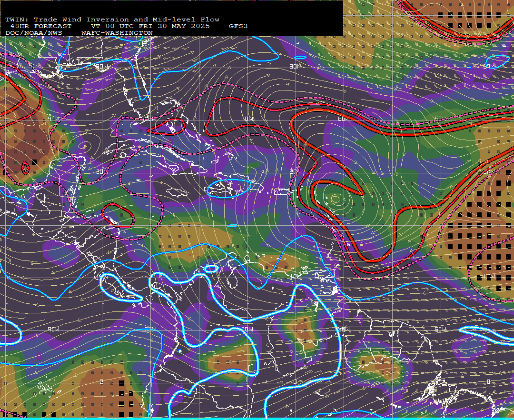Click the '48HR FORECAST' label
The image size is (514, 420).
pos(40,26)
